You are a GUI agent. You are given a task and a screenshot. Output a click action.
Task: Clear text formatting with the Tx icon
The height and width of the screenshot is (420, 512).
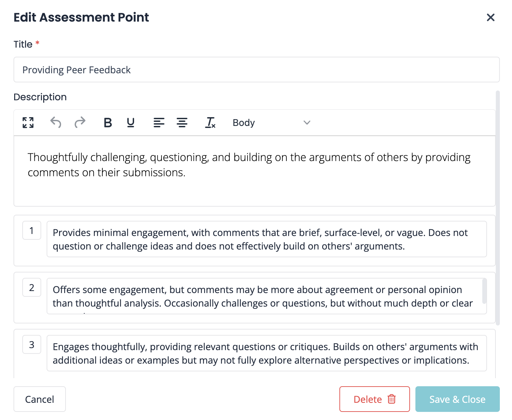[210, 123]
